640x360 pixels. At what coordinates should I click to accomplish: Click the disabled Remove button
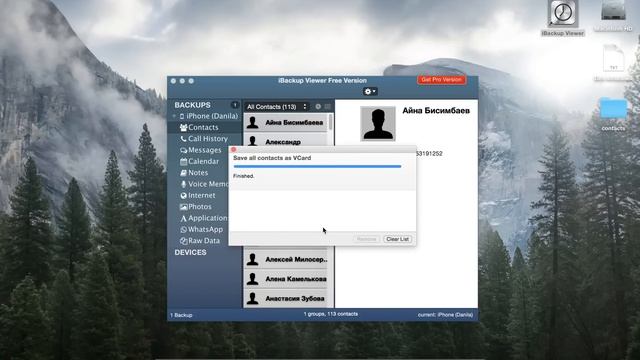367,239
